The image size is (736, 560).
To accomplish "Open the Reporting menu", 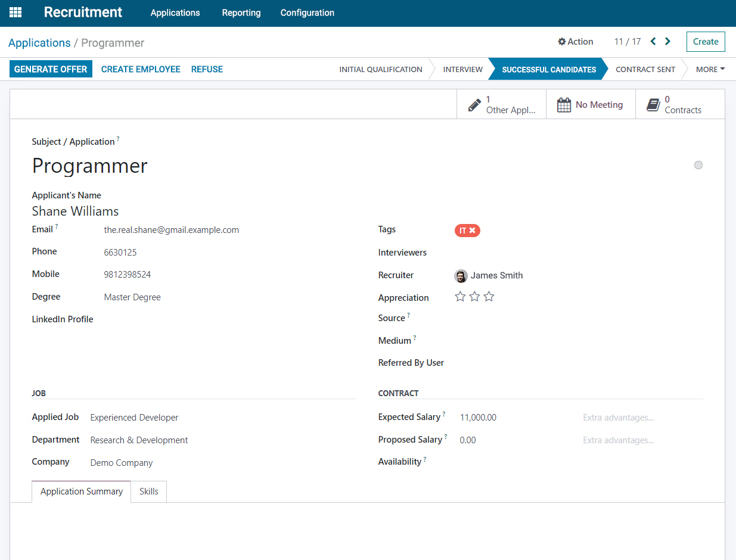I will point(241,13).
